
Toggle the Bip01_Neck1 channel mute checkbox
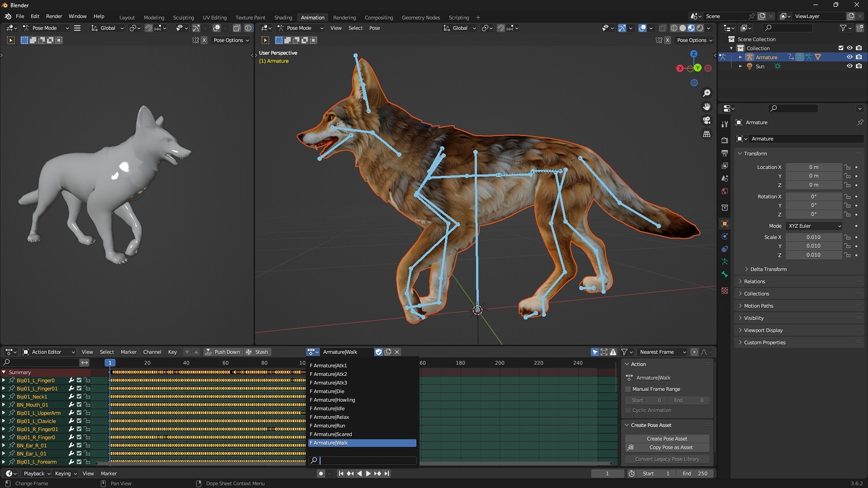click(x=79, y=397)
